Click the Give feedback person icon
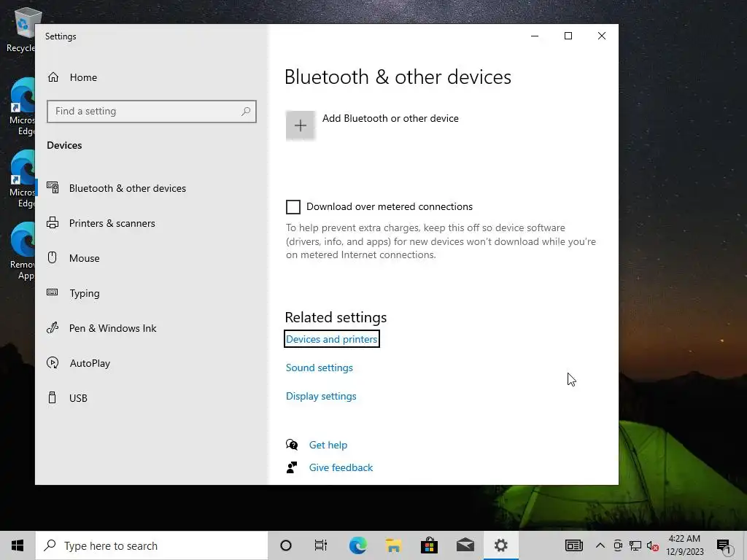The width and height of the screenshot is (747, 560). pyautogui.click(x=292, y=467)
